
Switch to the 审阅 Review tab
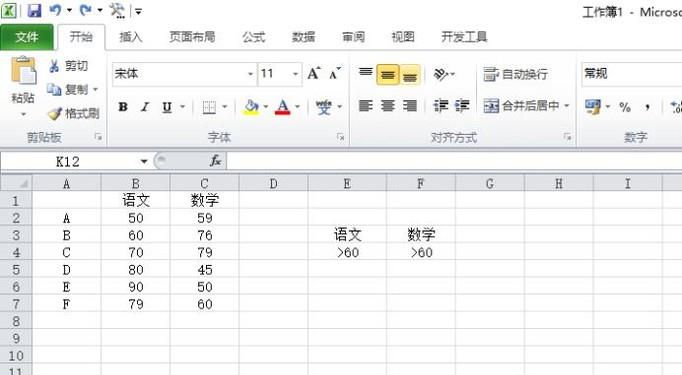[354, 37]
